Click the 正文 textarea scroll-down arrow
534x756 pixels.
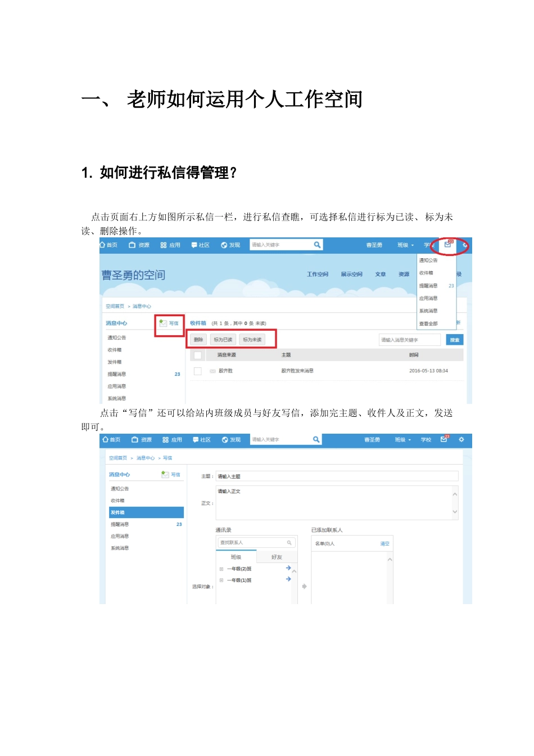455,512
